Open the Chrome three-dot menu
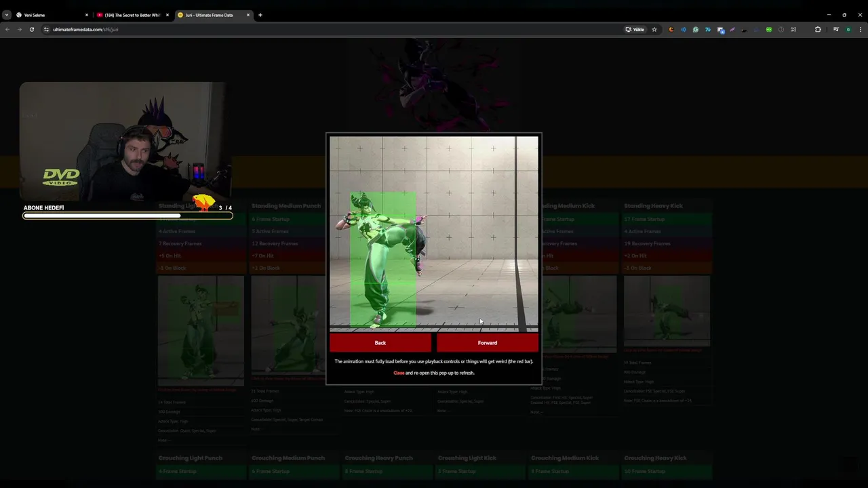 point(861,29)
